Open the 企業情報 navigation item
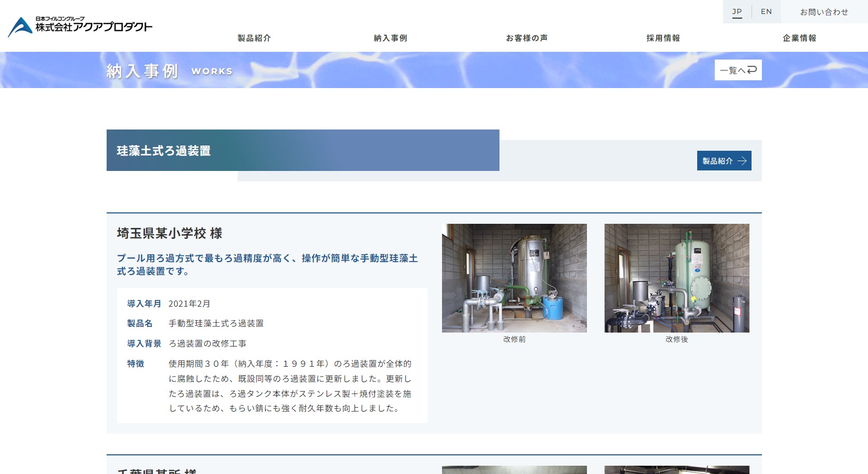This screenshot has height=474, width=868. [799, 38]
